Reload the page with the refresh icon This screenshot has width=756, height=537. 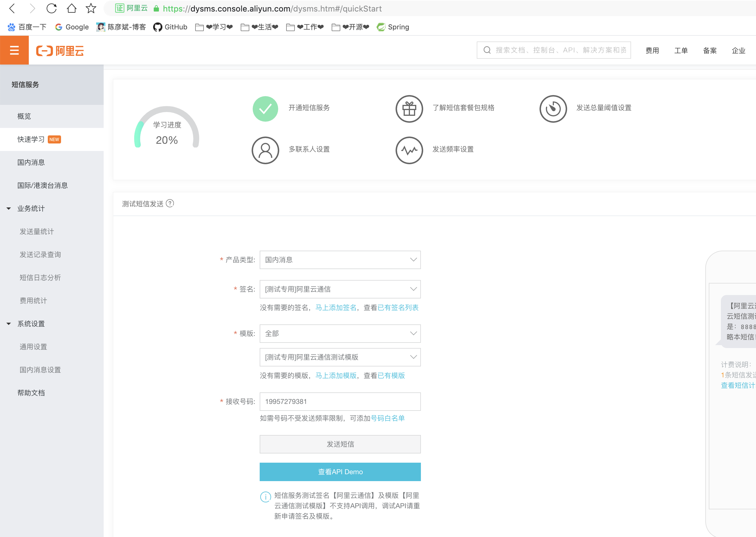(52, 8)
